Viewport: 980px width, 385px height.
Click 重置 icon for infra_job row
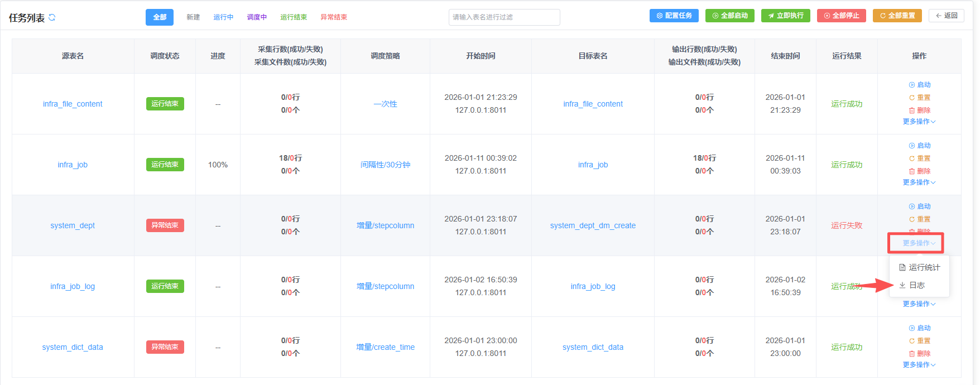[x=912, y=158]
